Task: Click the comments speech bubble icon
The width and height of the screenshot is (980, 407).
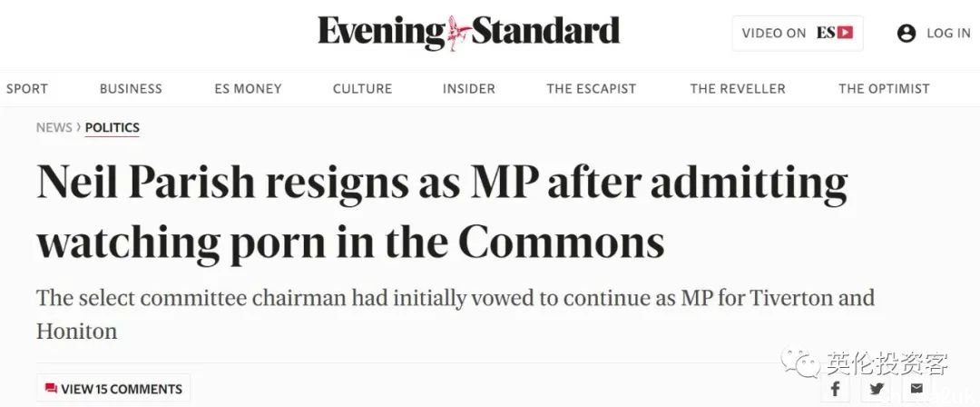Action: [51, 389]
